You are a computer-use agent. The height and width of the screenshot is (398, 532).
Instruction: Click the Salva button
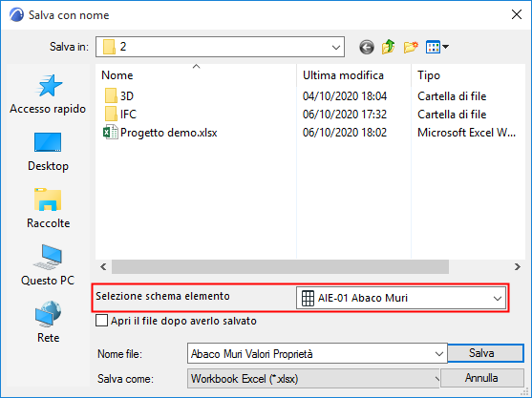(486, 353)
